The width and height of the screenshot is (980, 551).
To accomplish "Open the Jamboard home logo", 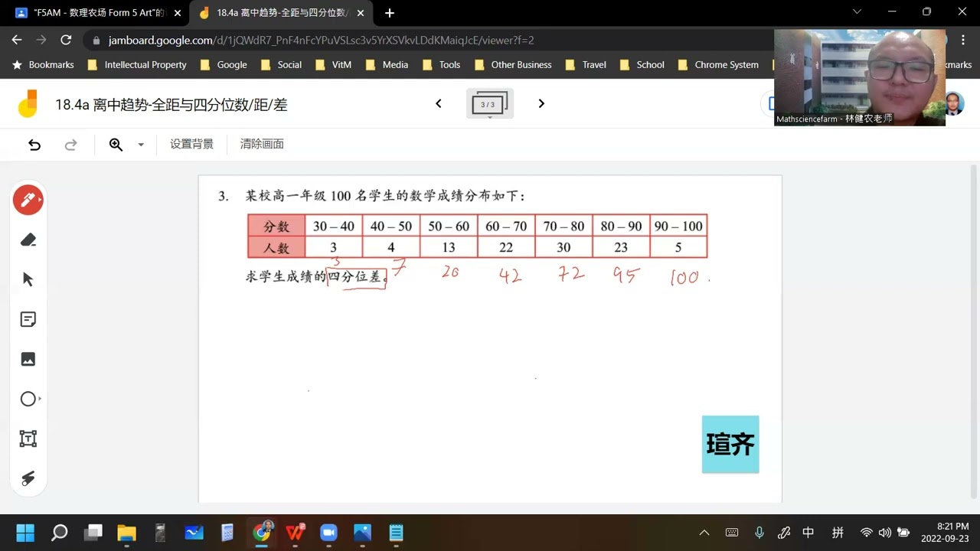I will coord(28,103).
